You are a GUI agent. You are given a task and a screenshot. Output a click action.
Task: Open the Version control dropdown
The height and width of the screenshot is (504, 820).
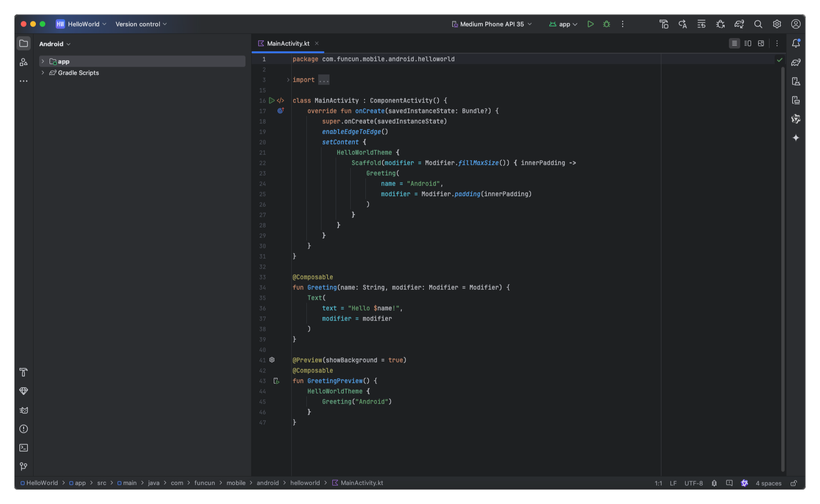point(141,24)
